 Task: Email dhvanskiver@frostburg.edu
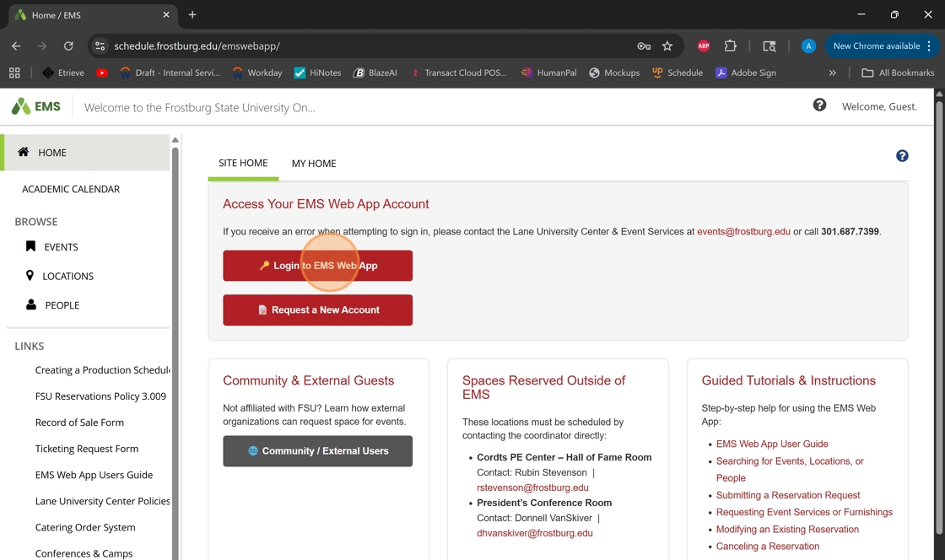535,533
